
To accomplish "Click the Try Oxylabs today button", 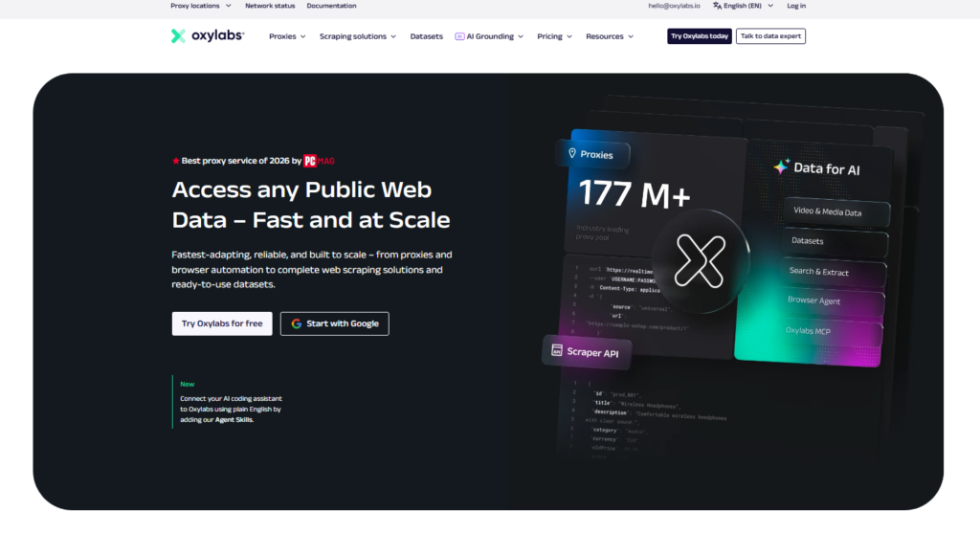I will click(700, 36).
